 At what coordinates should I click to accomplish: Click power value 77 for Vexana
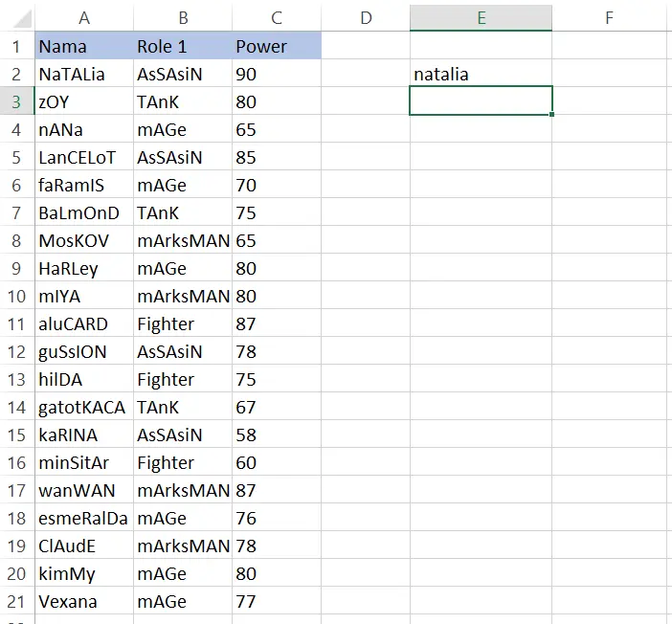pos(277,601)
